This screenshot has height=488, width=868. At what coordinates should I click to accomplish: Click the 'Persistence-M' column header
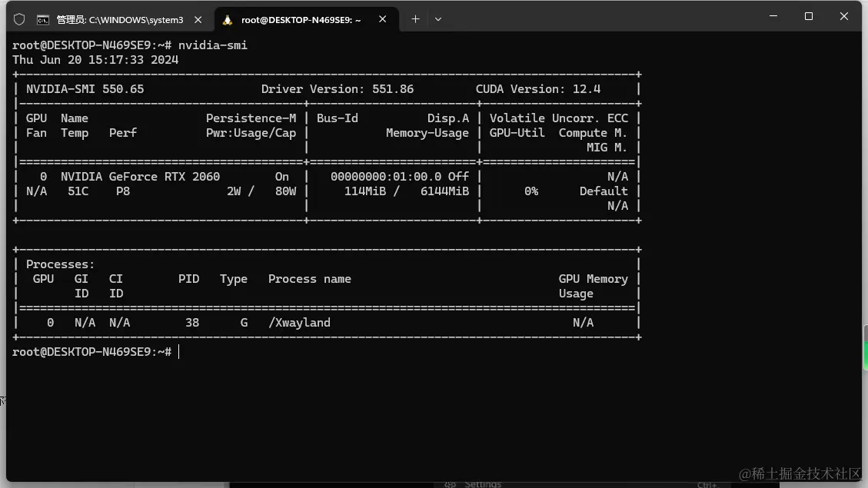[251, 118]
